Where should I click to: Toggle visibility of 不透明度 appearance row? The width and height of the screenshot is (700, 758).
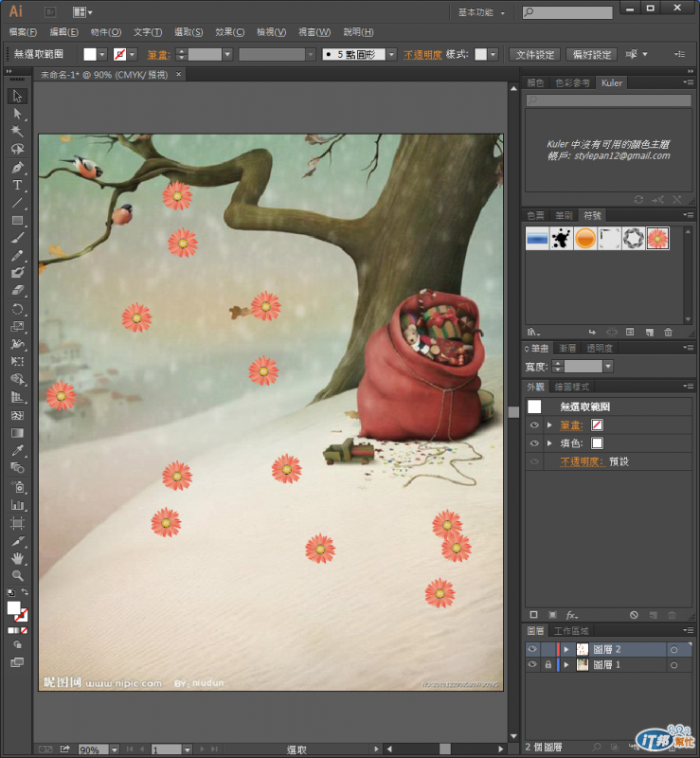534,461
